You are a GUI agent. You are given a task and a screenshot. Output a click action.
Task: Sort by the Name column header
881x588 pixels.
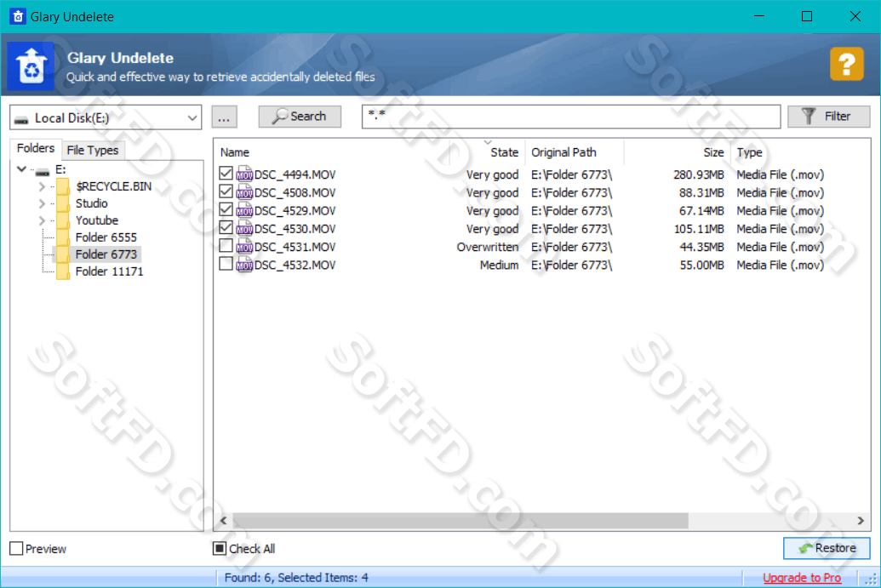click(234, 152)
